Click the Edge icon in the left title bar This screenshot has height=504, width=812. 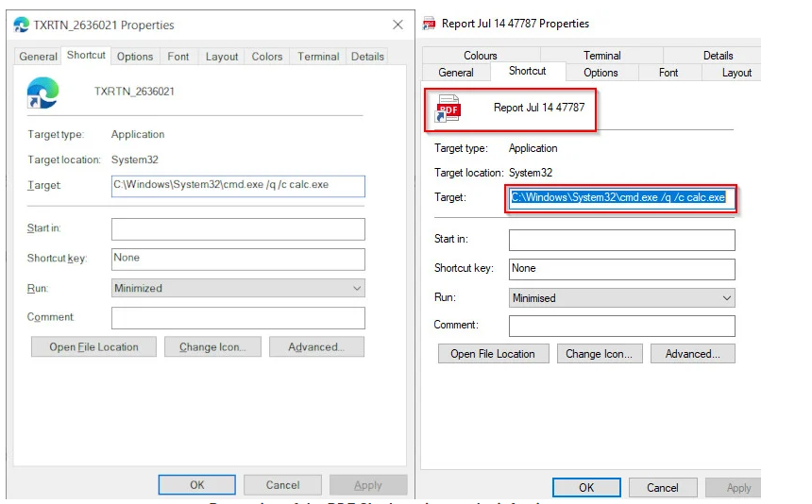[21, 25]
